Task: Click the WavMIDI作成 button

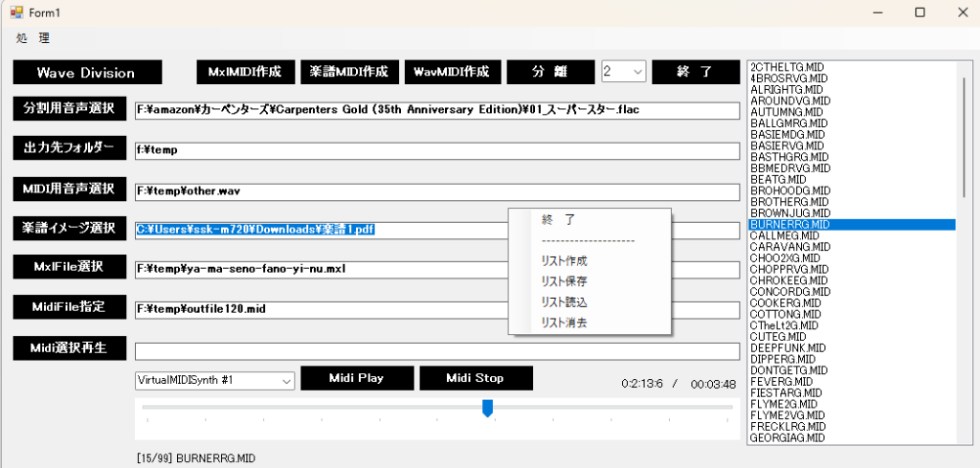Action: tap(452, 72)
